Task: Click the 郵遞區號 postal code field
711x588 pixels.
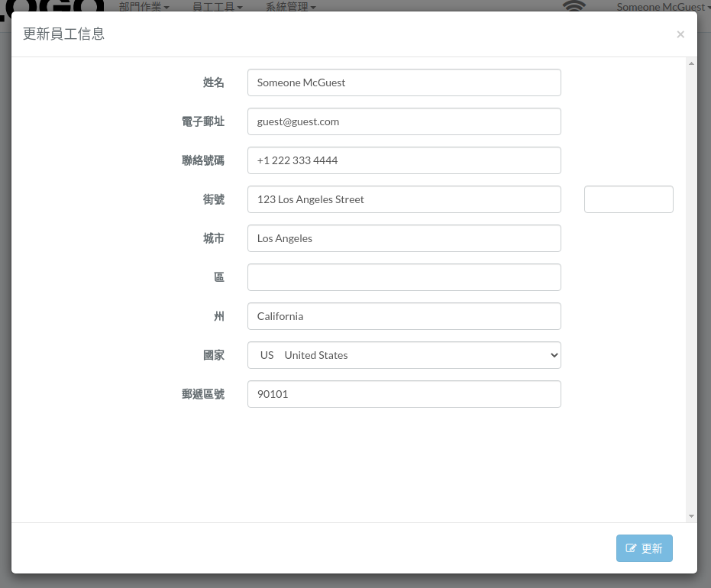Action: [x=404, y=394]
